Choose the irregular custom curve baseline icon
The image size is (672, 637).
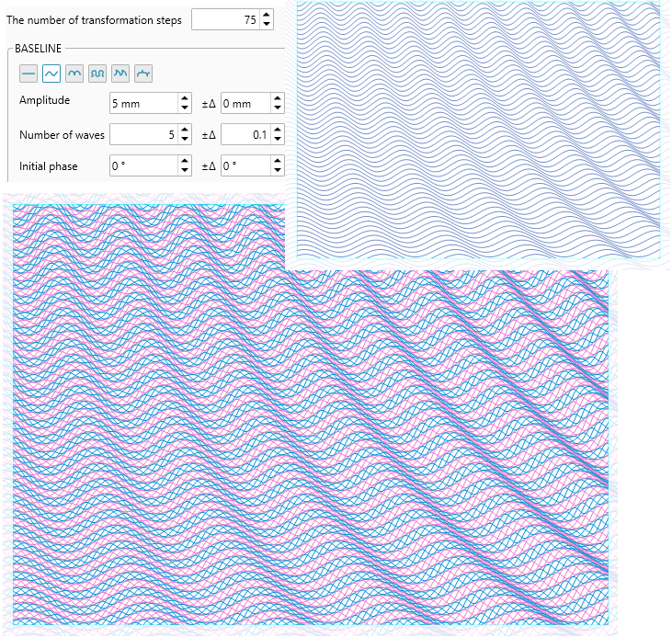point(143,74)
